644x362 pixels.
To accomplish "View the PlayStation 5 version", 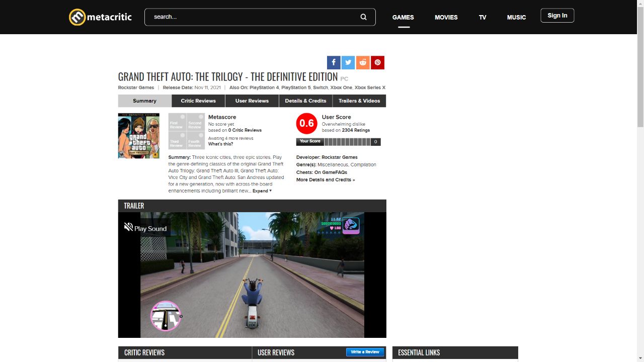I will [x=296, y=87].
